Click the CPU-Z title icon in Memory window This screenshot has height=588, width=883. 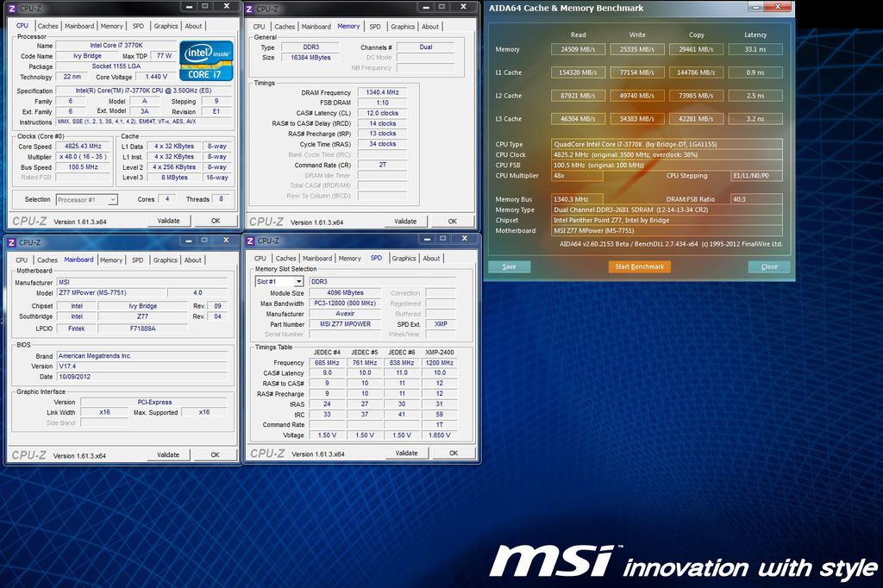249,9
